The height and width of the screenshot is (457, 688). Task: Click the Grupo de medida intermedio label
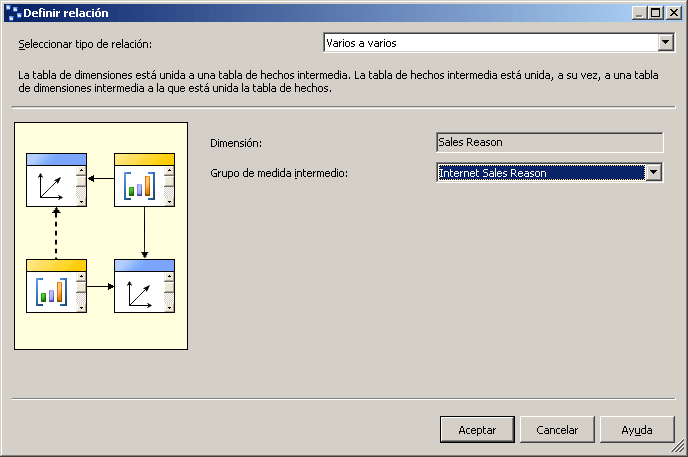point(279,173)
